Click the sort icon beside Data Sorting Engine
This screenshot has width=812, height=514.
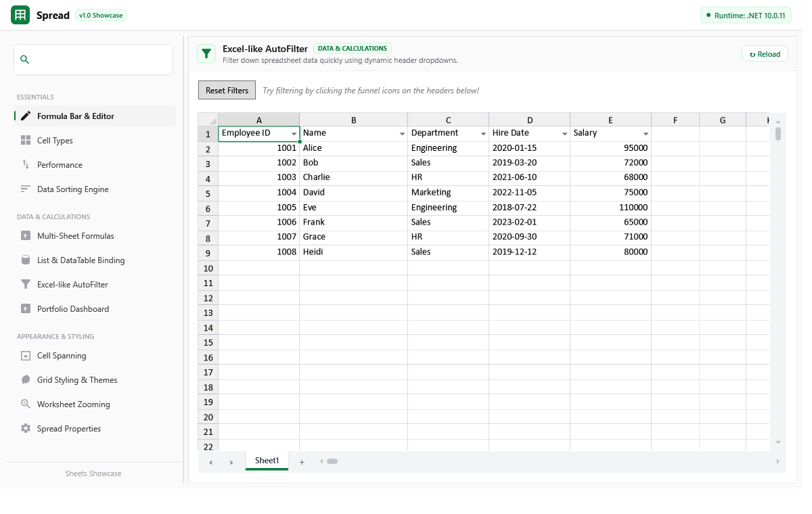(x=26, y=189)
